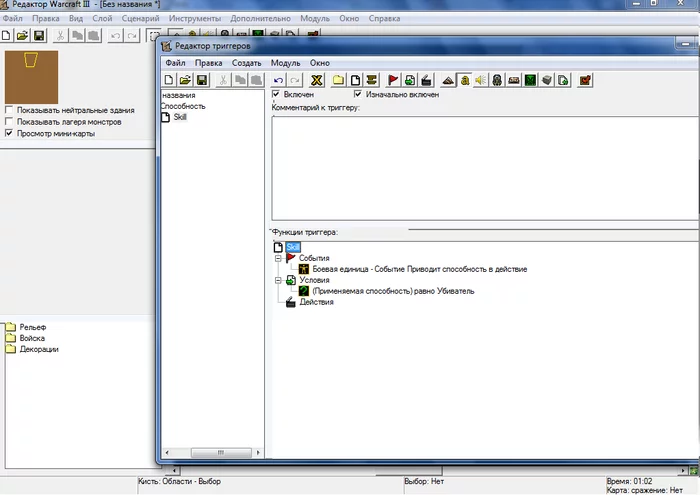The image size is (700, 495).
Task: Open AI Editor green icon
Action: [530, 80]
